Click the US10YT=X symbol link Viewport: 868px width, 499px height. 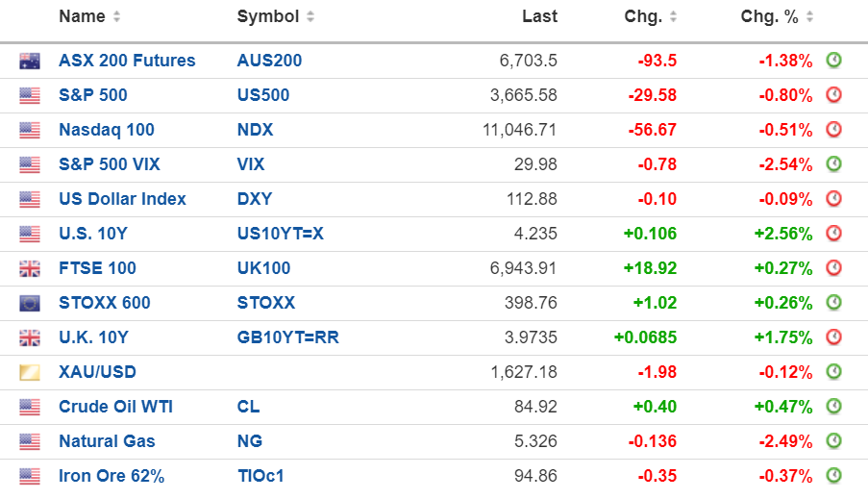(281, 234)
